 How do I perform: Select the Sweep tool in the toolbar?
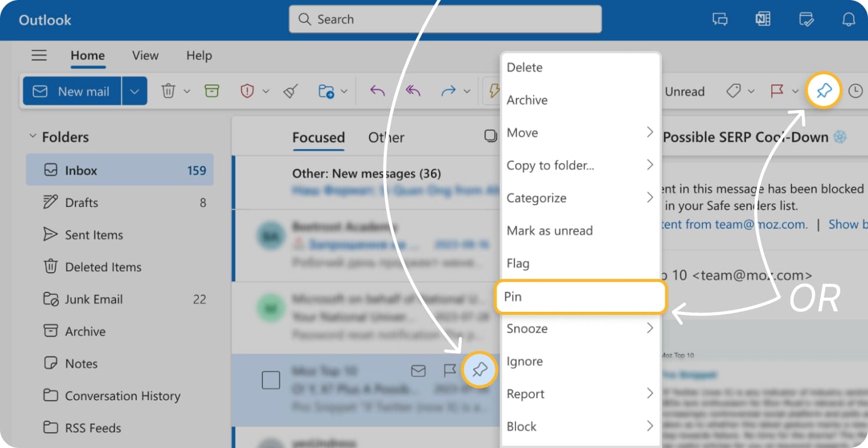click(x=290, y=91)
